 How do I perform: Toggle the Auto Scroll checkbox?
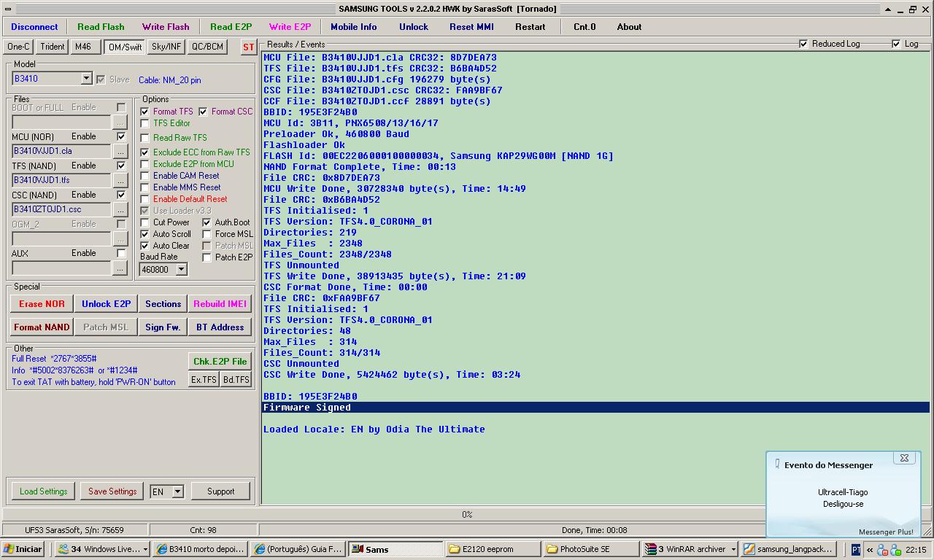click(x=144, y=234)
